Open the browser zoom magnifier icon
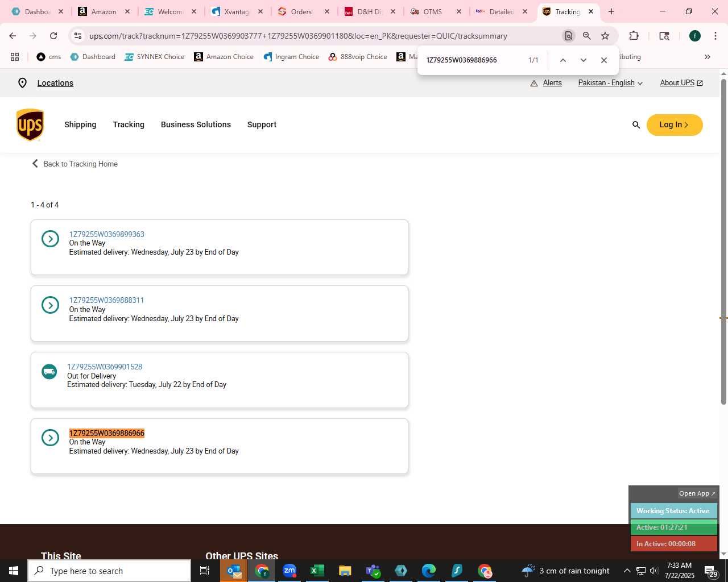 coord(587,36)
